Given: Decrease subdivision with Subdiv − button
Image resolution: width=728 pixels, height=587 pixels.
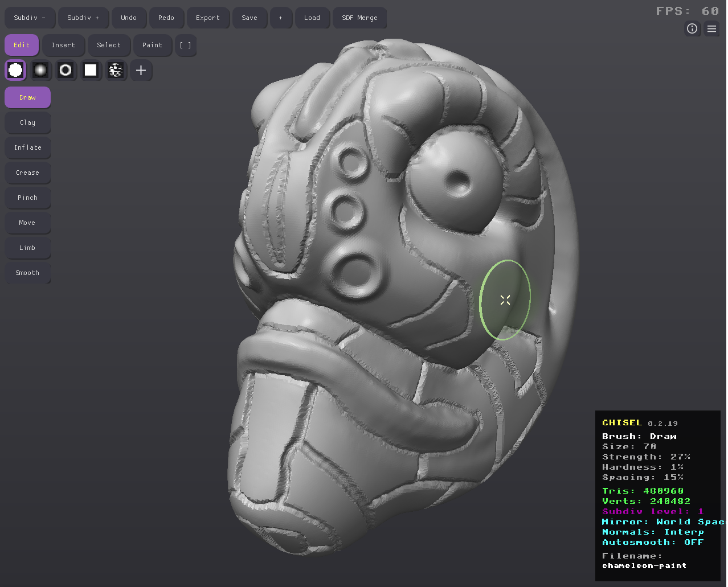Looking at the screenshot, I should point(30,18).
